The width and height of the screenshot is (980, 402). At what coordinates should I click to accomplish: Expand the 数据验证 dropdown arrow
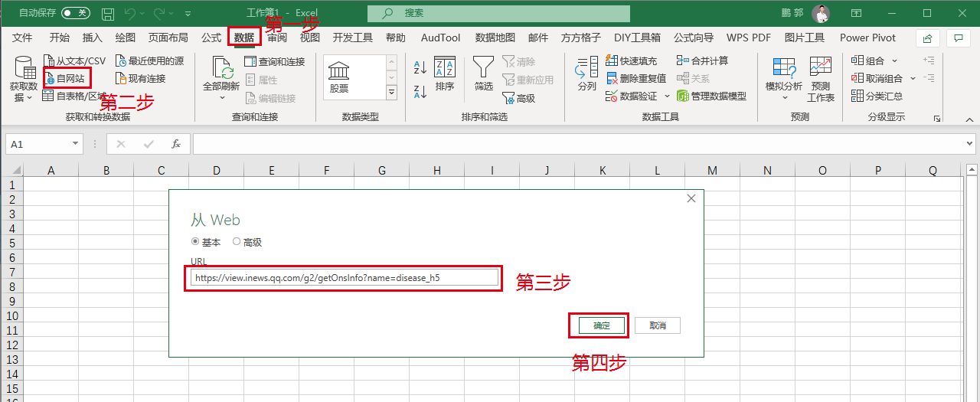coord(667,96)
